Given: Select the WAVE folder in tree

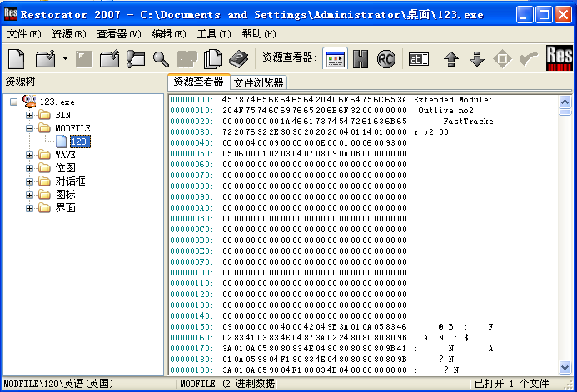Looking at the screenshot, I should [x=65, y=155].
